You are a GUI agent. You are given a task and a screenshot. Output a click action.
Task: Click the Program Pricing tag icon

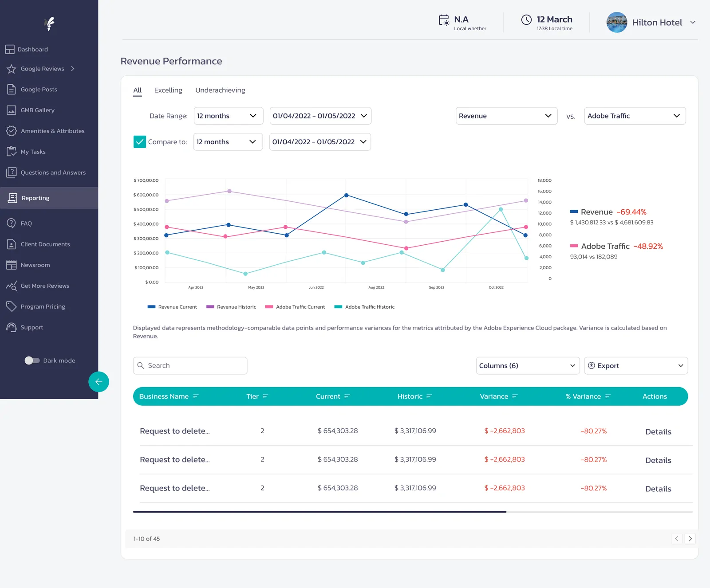coord(12,306)
